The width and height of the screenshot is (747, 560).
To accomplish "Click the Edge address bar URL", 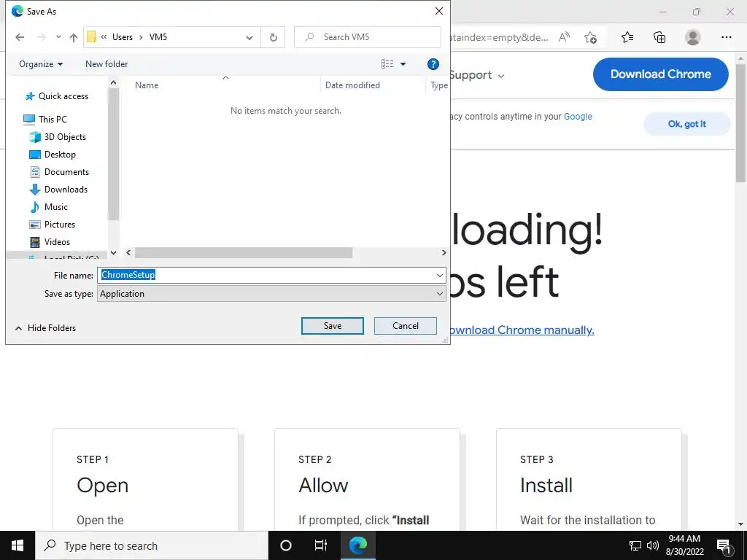I will click(x=499, y=37).
